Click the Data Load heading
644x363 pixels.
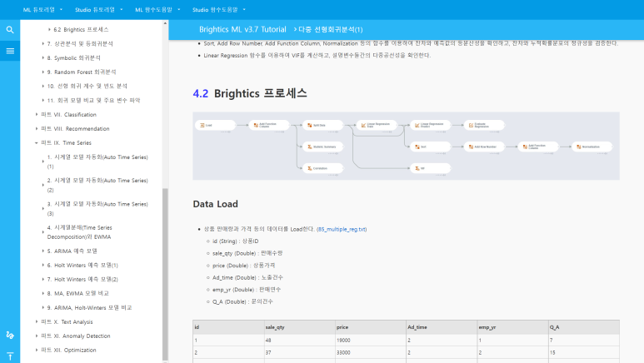tap(215, 204)
